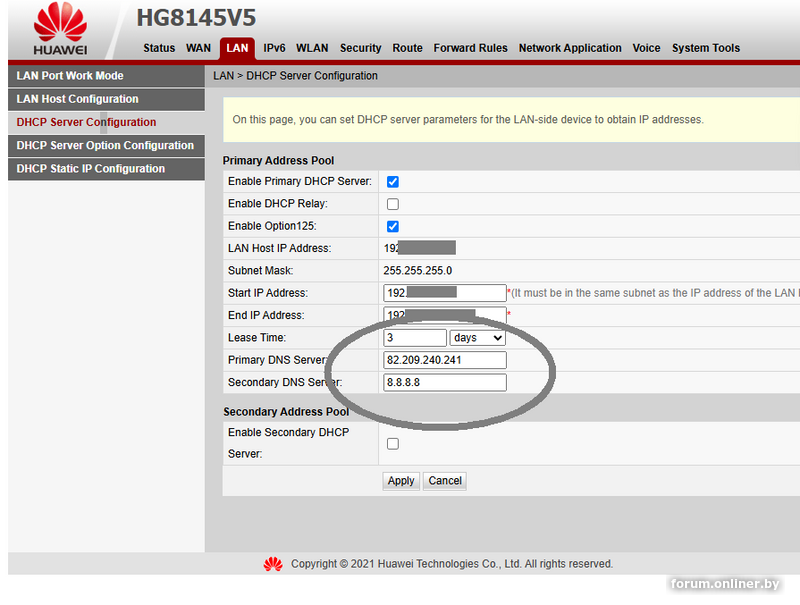Open the WAN tab

tap(198, 48)
